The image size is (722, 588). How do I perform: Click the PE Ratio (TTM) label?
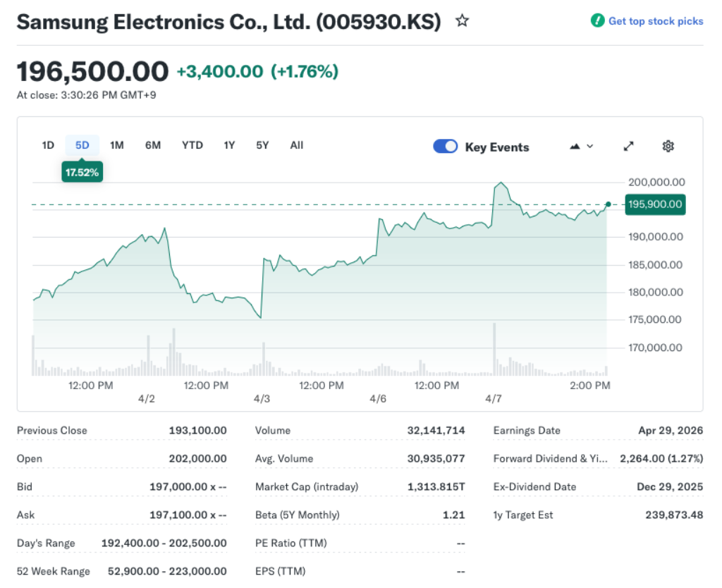pyautogui.click(x=291, y=544)
